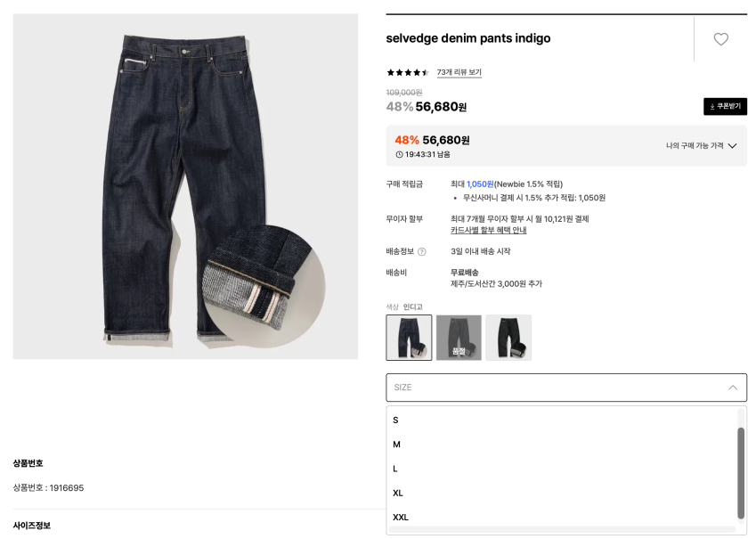Screen dimensions: 756x539
Task: Select the indigo color swatch thumbnail
Action: point(409,338)
